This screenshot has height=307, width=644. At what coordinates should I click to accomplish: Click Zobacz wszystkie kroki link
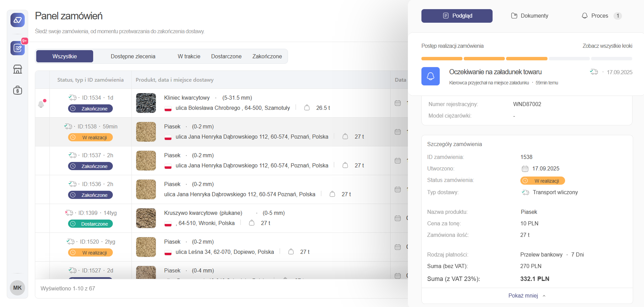[607, 46]
